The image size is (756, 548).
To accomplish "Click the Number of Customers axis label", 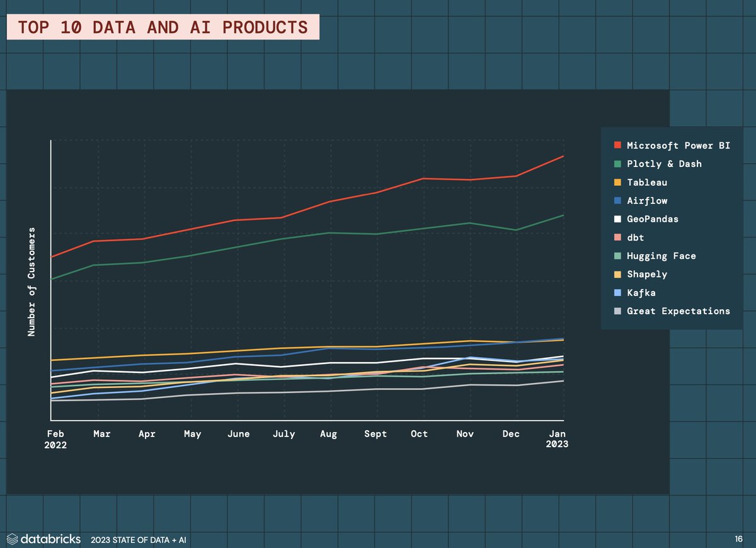I will [31, 282].
